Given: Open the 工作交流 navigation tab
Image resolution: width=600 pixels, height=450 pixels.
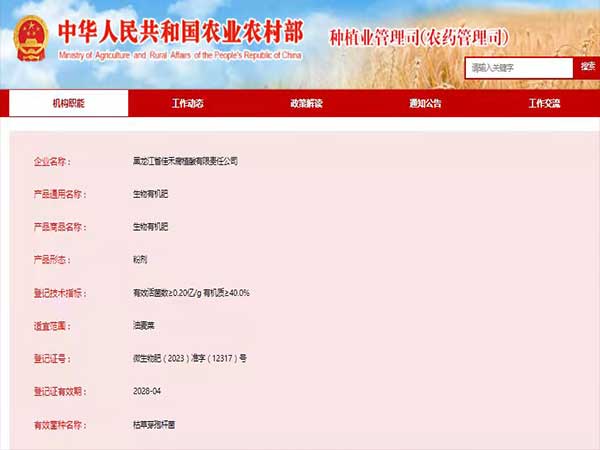Looking at the screenshot, I should pyautogui.click(x=544, y=104).
